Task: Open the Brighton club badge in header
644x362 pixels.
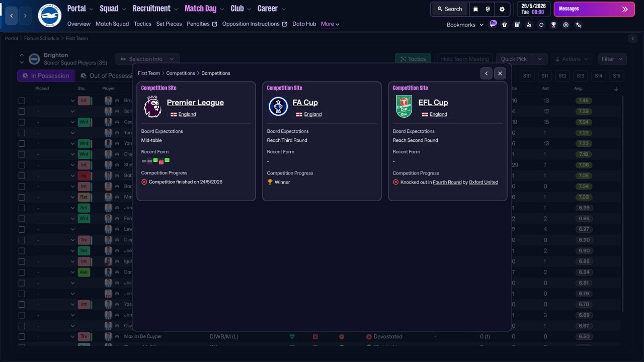Action: click(49, 16)
